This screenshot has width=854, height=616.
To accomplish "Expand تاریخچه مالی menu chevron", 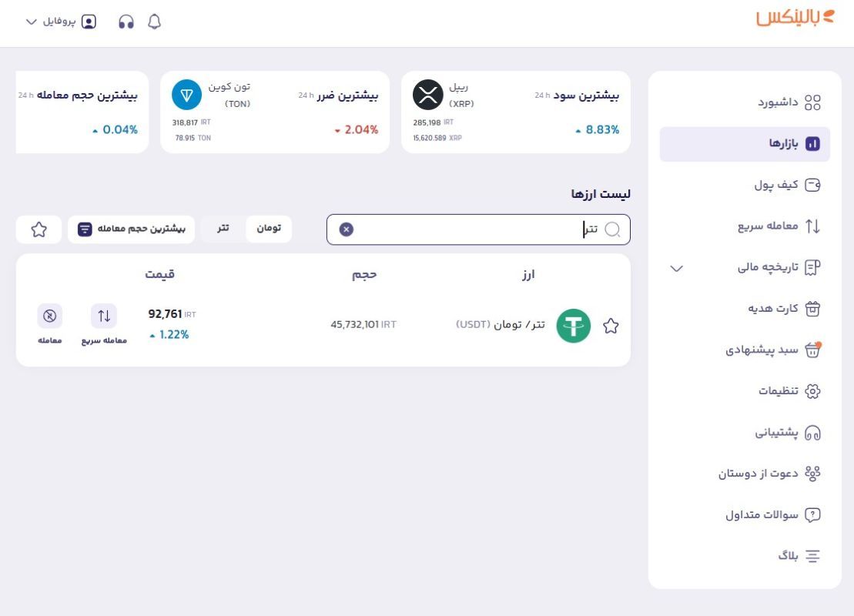I will pos(676,268).
